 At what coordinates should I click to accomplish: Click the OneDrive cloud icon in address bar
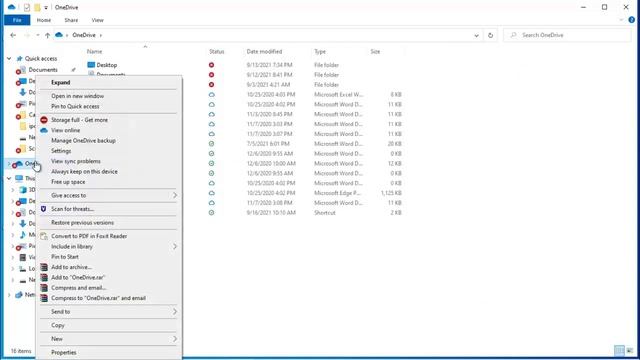[x=59, y=35]
